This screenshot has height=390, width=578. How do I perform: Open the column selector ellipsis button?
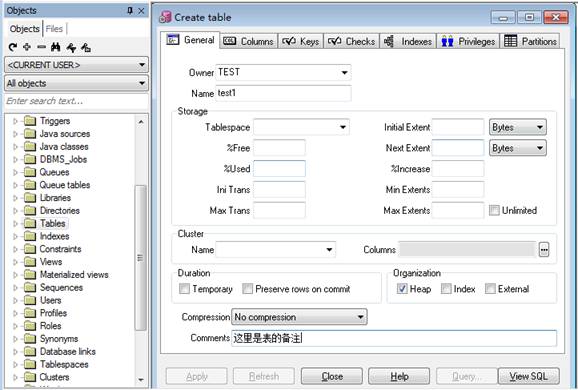pos(544,250)
